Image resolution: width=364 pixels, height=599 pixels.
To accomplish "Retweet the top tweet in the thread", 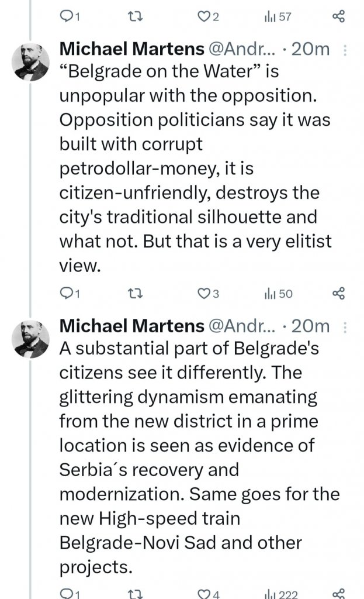I will coord(134,18).
